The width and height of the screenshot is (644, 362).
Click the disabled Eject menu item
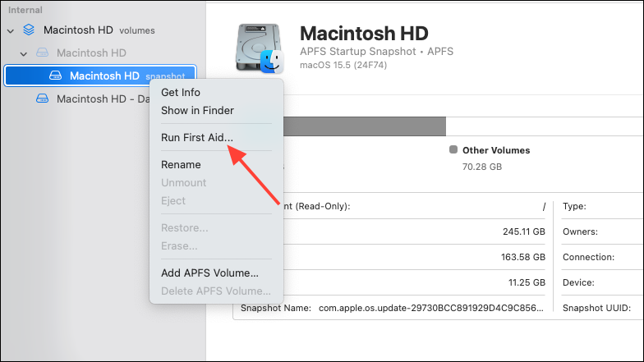[x=173, y=200]
